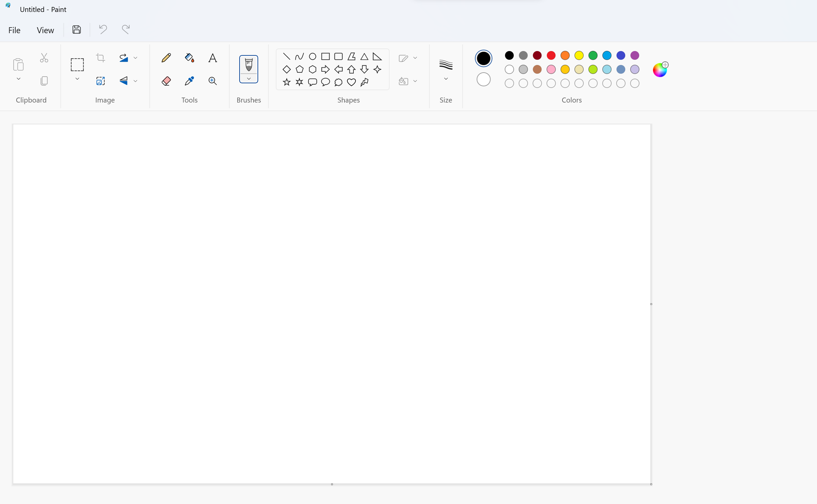
Task: Select the Color picker eyedropper tool
Action: 189,81
